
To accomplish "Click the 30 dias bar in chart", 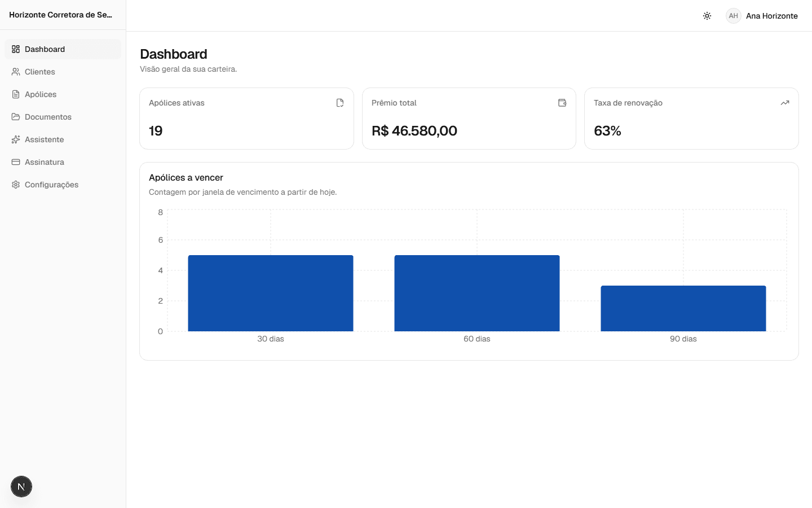I will click(x=271, y=293).
